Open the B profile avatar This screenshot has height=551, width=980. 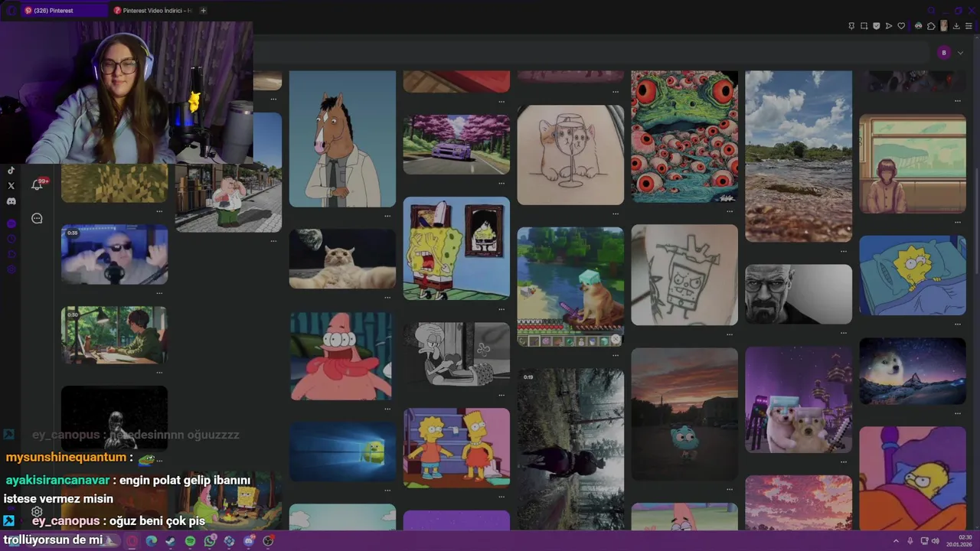pos(944,53)
